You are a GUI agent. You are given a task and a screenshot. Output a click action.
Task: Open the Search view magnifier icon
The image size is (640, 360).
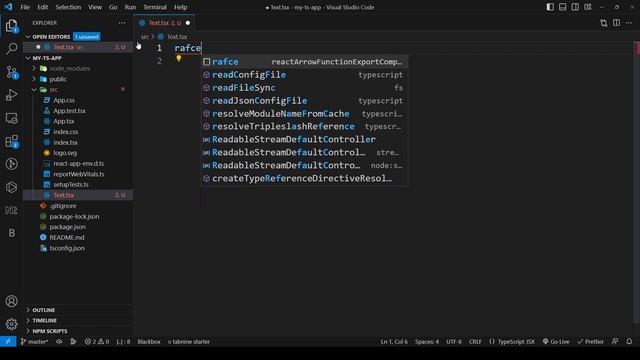tap(11, 49)
